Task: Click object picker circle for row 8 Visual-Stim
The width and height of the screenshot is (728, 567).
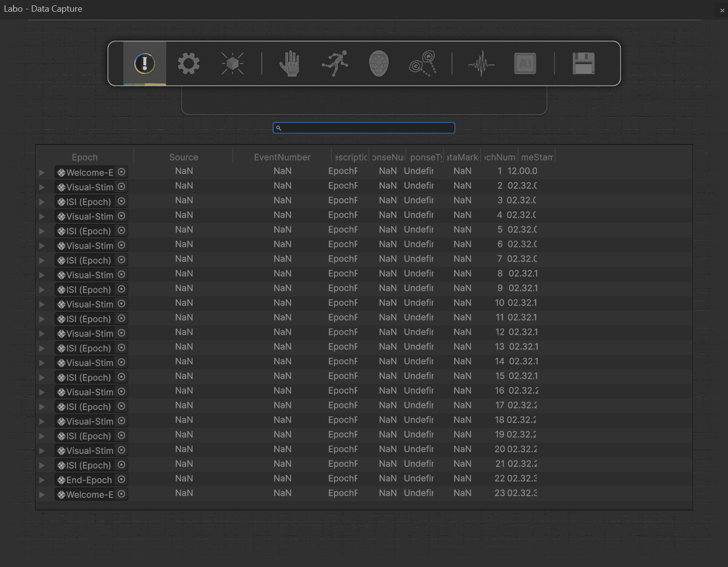Action: [x=121, y=274]
